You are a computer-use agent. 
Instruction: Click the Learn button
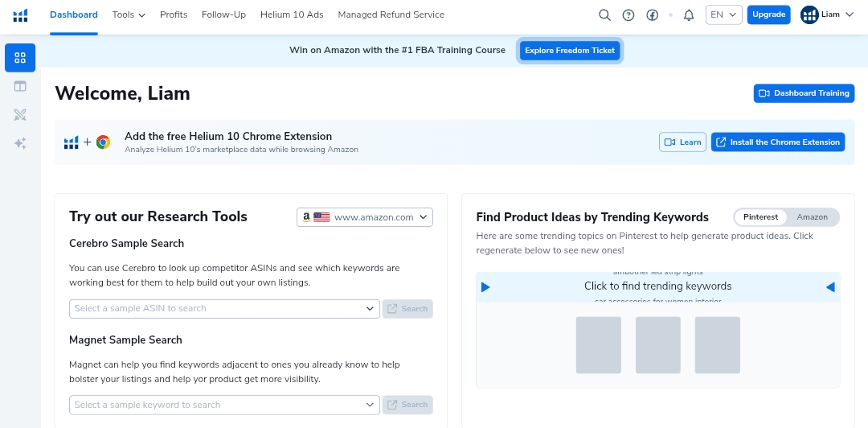coord(682,142)
